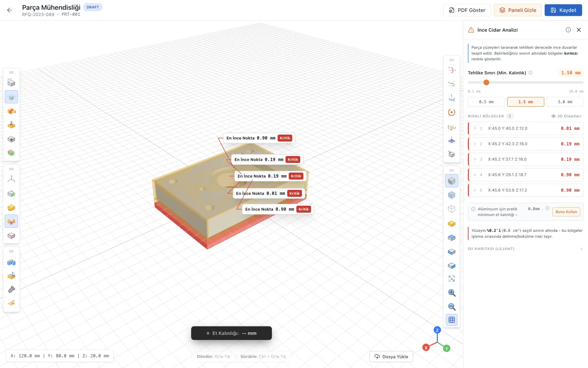Choose the blue rotate-about-Z icon in right toolbar

coord(452,98)
